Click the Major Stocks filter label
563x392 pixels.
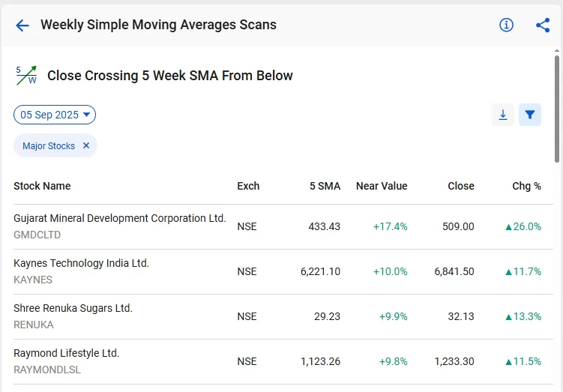click(x=49, y=145)
